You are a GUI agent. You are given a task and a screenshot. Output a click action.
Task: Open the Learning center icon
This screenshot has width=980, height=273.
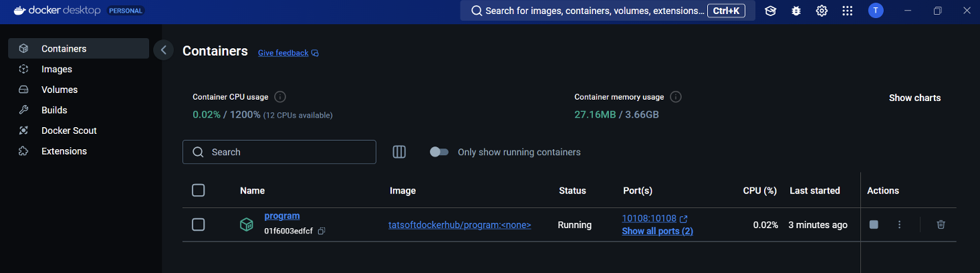tap(770, 11)
